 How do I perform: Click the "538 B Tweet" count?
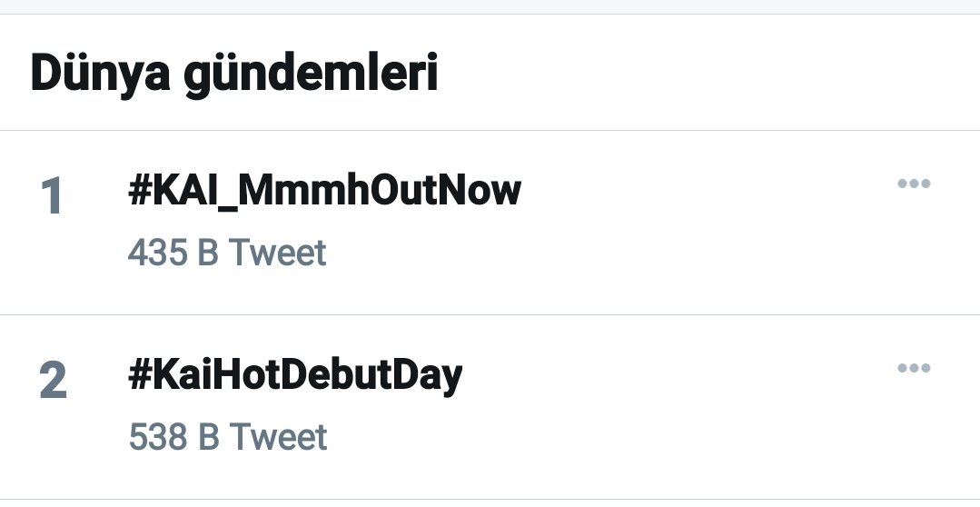coord(228,437)
